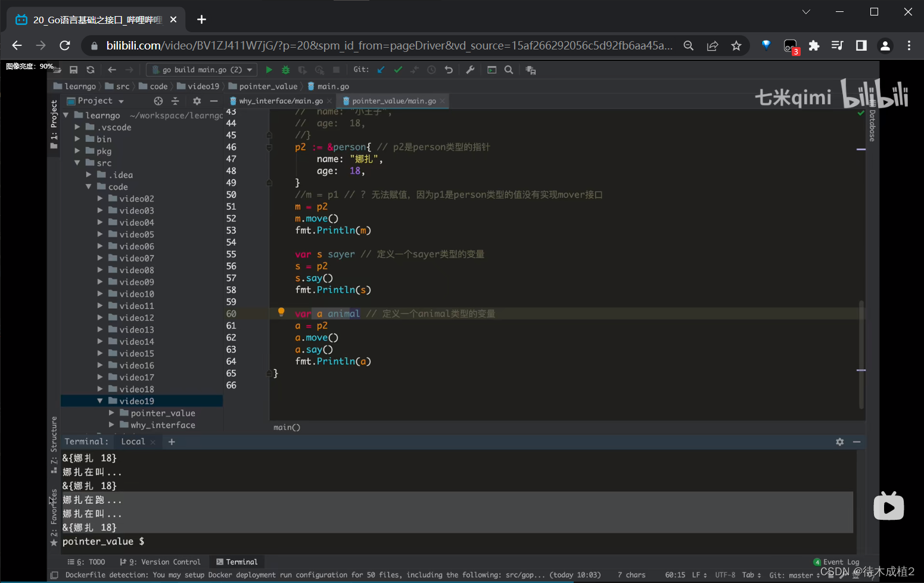Viewport: 924px width, 583px height.
Task: Open go build main.go configuration dropdown
Action: 202,70
